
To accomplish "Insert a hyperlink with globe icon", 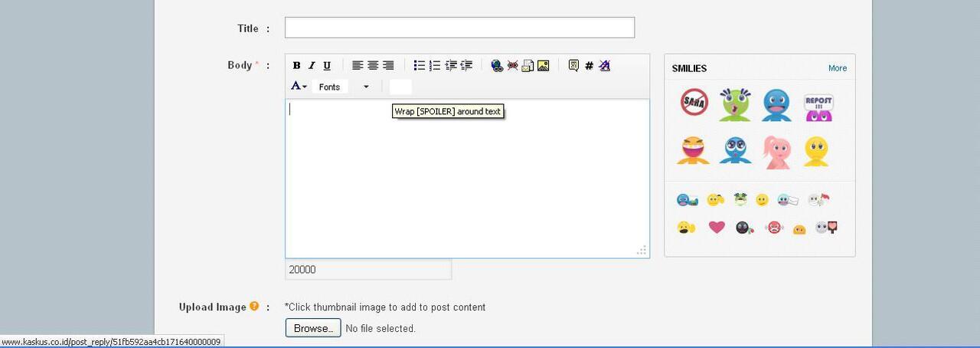I will 497,66.
